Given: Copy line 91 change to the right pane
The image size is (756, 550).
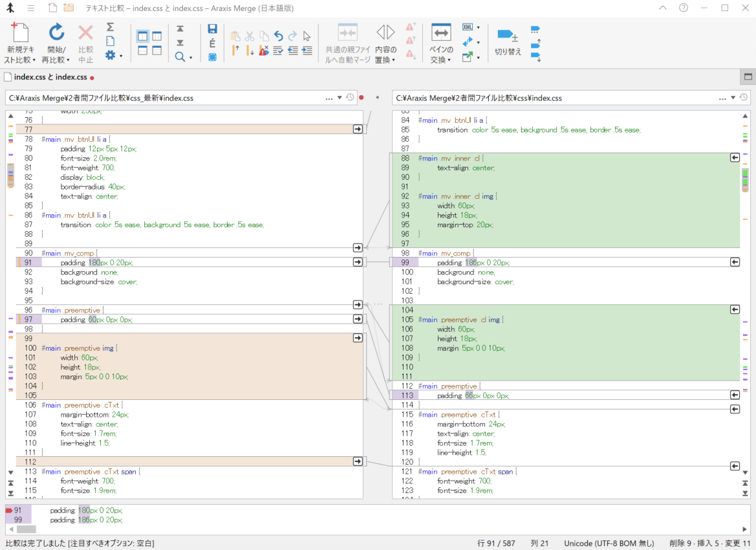Looking at the screenshot, I should tap(358, 262).
